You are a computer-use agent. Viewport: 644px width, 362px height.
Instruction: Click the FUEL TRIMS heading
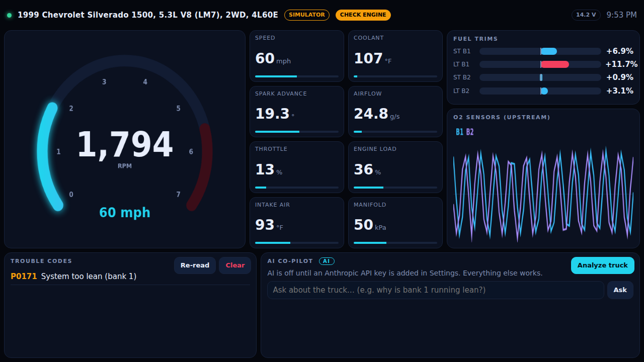tap(475, 39)
